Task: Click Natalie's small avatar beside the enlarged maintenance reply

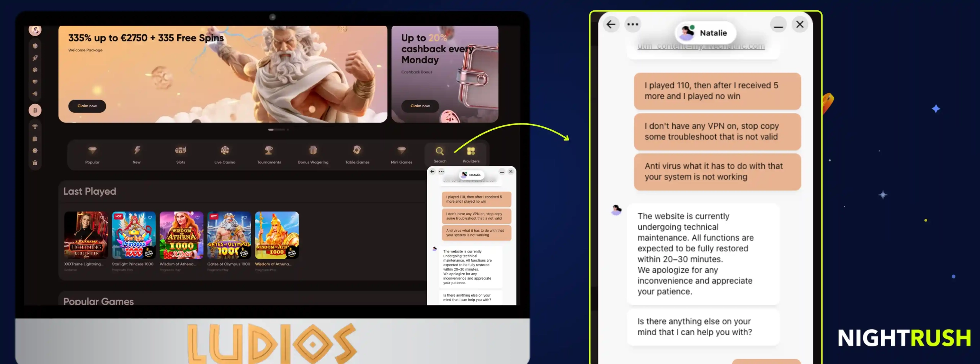Action: (x=616, y=210)
